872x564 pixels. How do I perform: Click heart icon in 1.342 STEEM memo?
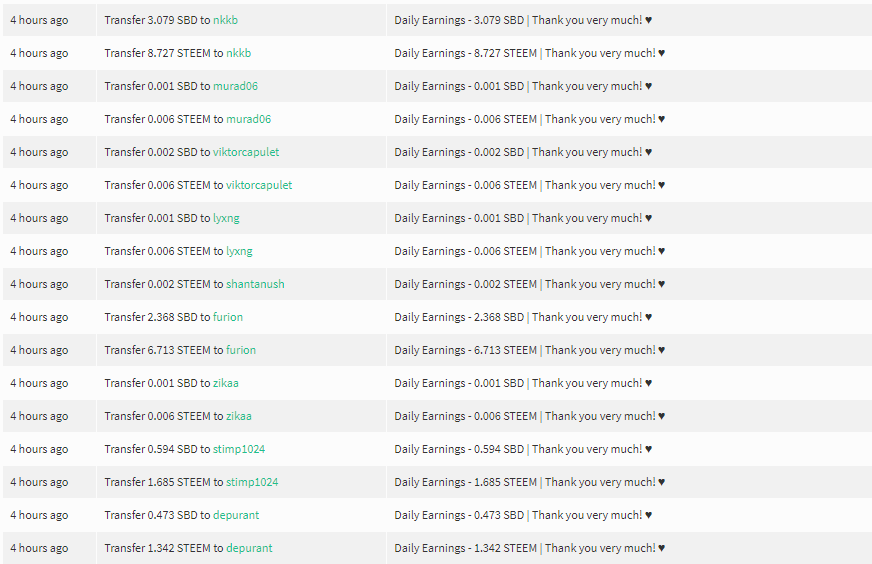pos(661,548)
